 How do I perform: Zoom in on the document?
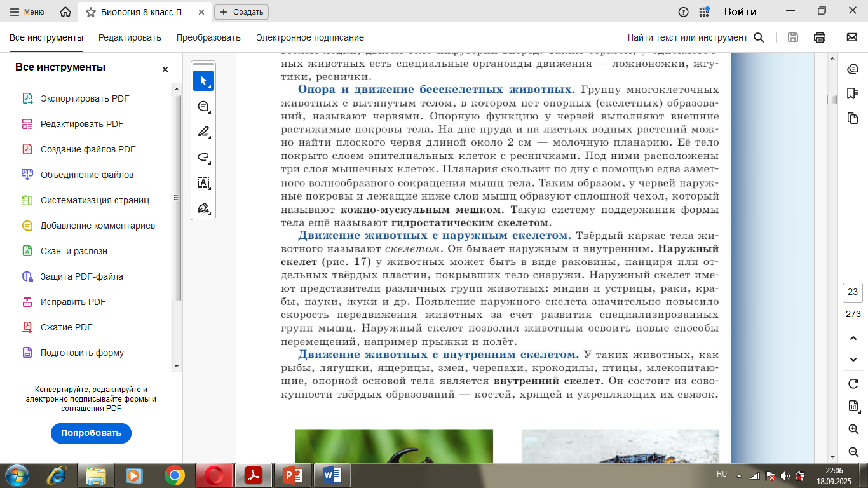point(853,430)
